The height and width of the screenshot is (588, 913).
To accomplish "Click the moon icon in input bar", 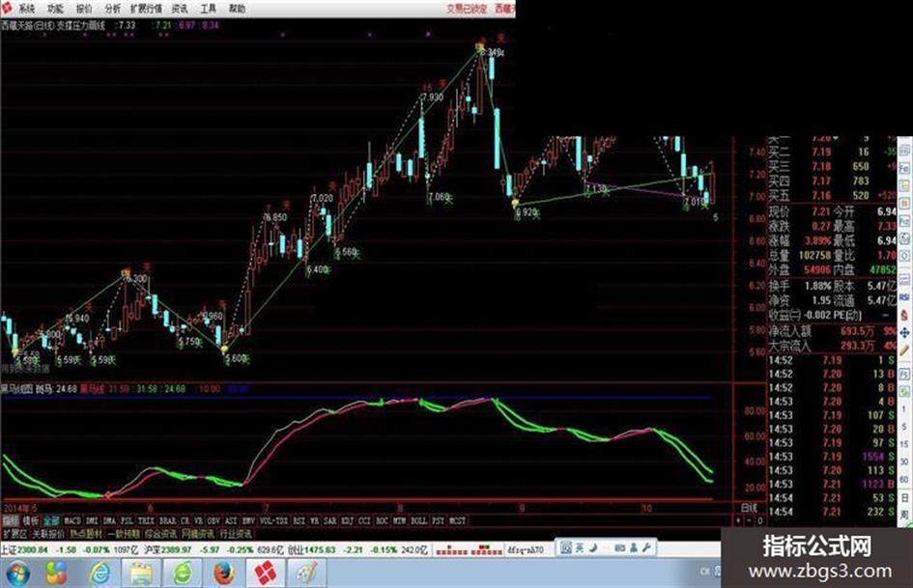I will pyautogui.click(x=593, y=547).
